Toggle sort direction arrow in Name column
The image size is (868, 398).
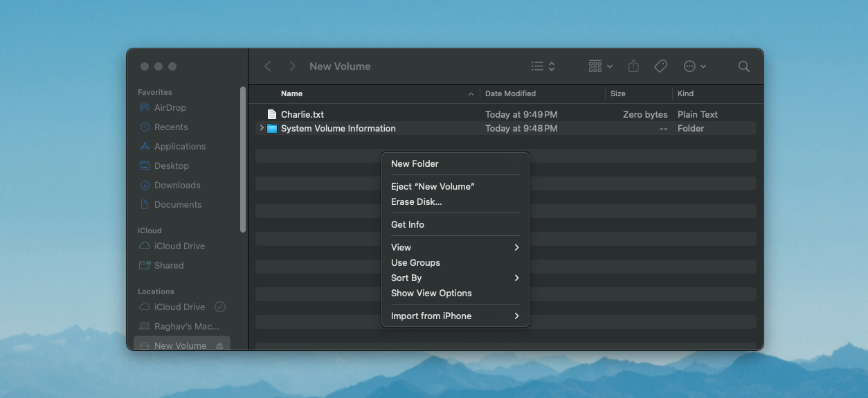[471, 93]
